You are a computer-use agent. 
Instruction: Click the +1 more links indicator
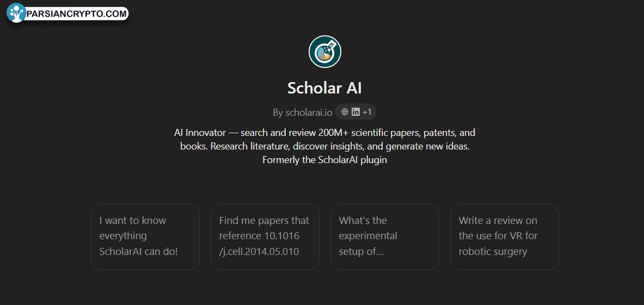click(x=367, y=112)
